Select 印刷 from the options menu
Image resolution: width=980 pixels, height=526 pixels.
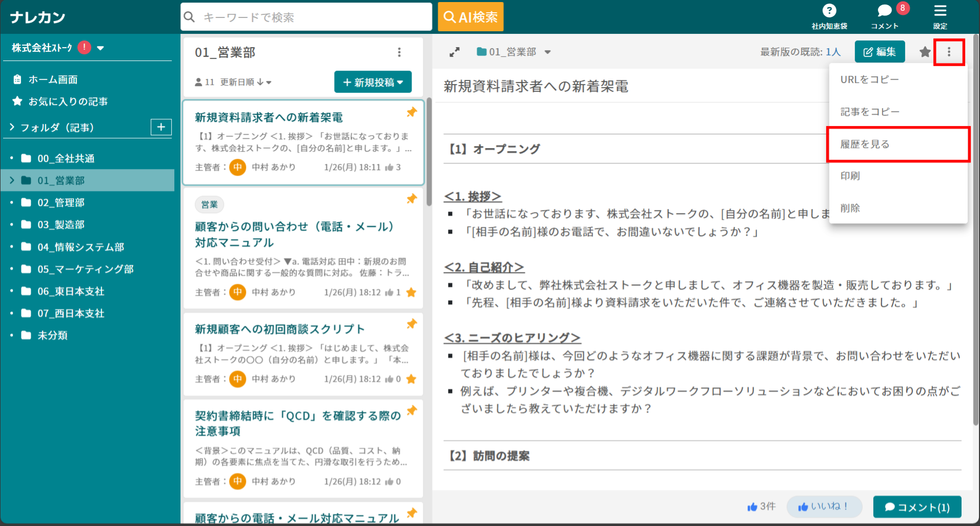(x=850, y=176)
